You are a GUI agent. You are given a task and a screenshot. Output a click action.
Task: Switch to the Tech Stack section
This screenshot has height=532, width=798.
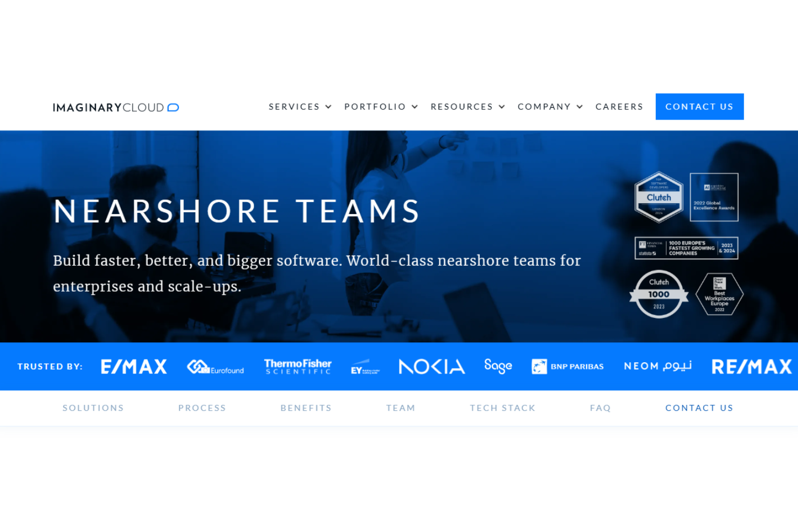503,408
